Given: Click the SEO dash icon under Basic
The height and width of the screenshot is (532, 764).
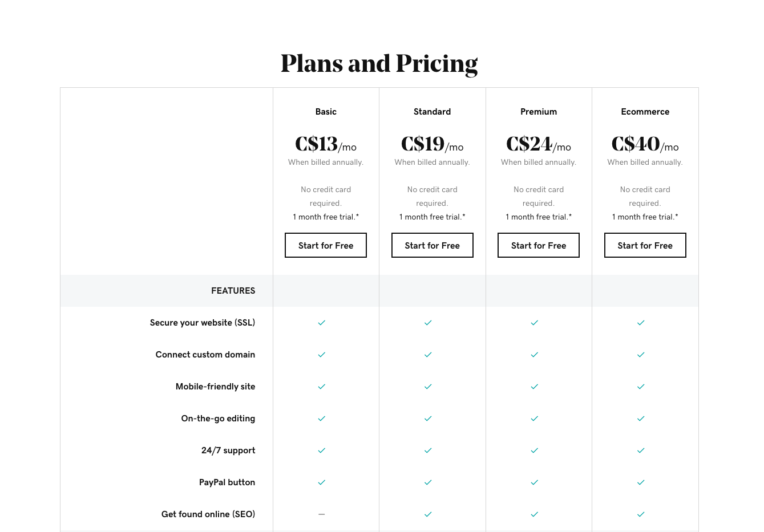Looking at the screenshot, I should [322, 514].
